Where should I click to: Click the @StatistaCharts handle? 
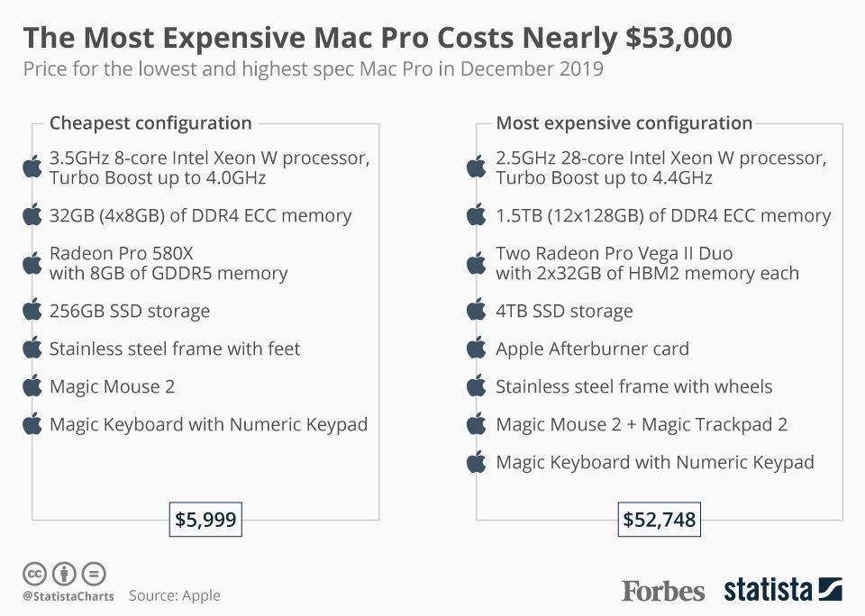[68, 596]
